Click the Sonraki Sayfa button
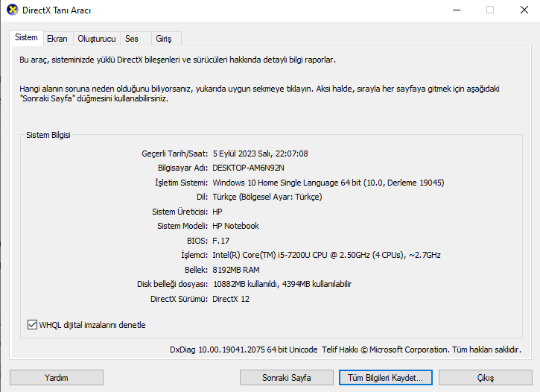This screenshot has width=540, height=392. coord(287,378)
